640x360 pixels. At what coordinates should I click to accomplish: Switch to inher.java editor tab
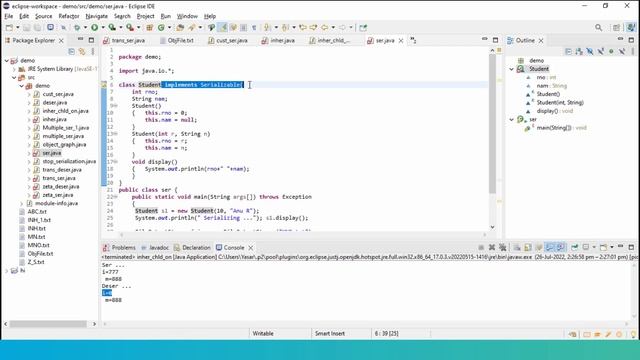pyautogui.click(x=282, y=40)
